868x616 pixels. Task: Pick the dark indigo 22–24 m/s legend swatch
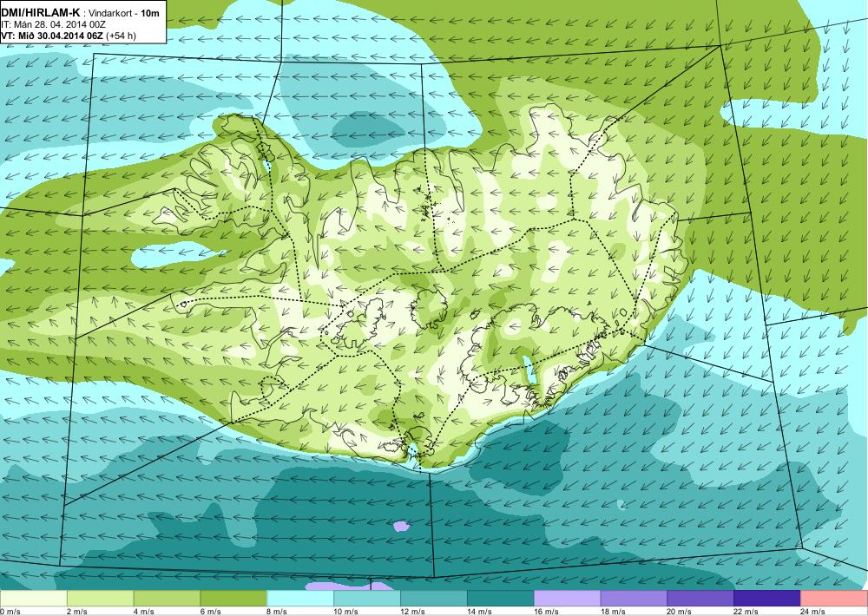(767, 599)
